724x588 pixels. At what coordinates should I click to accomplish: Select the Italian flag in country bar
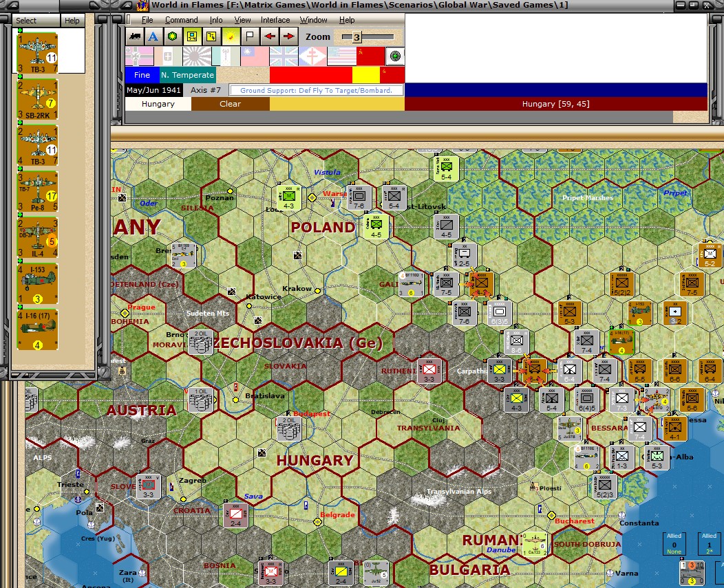pyautogui.click(x=168, y=56)
